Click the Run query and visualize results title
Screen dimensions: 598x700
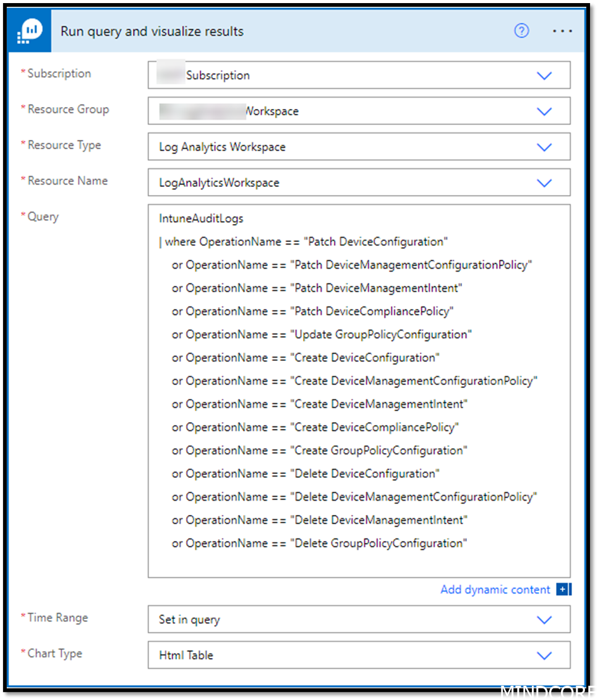(x=152, y=31)
